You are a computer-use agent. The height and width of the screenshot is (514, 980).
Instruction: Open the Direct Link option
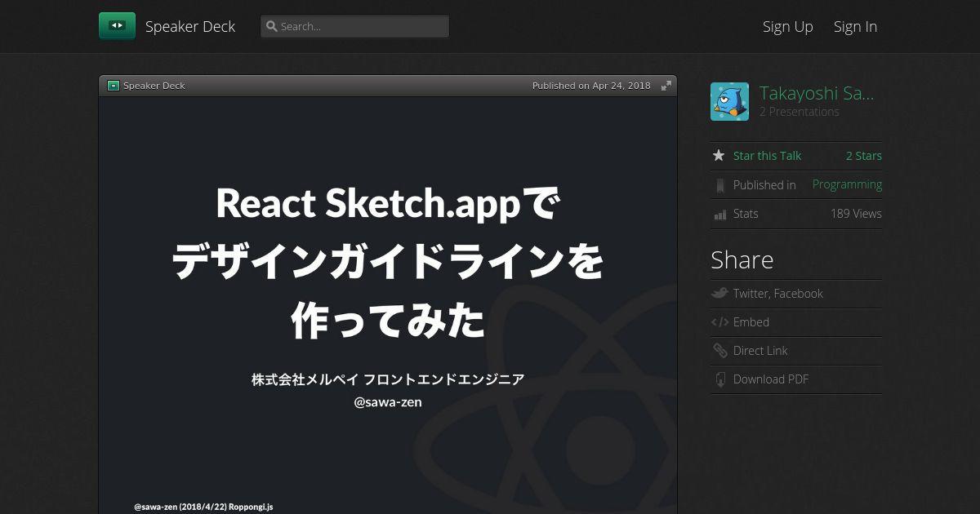[x=760, y=351]
